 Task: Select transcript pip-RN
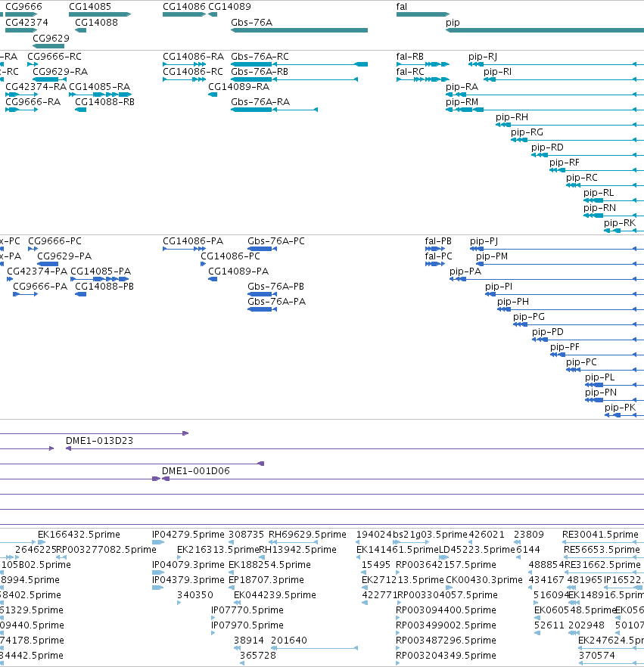[x=599, y=207]
